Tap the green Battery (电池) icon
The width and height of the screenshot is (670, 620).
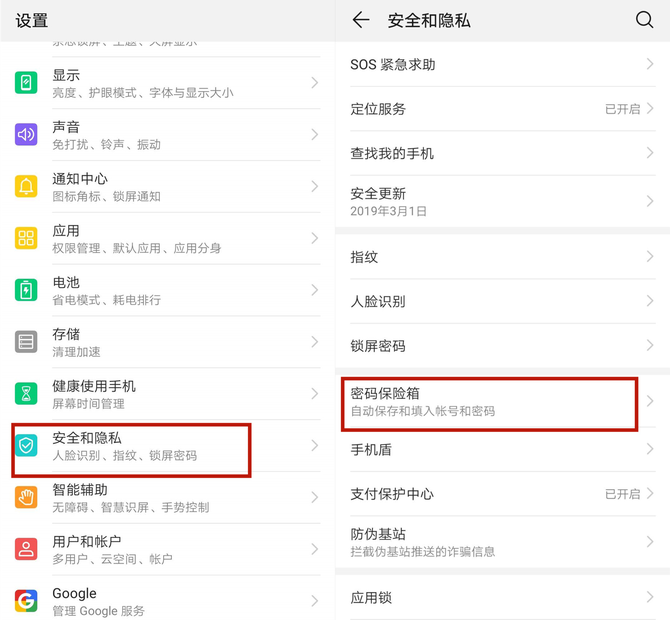tap(26, 290)
